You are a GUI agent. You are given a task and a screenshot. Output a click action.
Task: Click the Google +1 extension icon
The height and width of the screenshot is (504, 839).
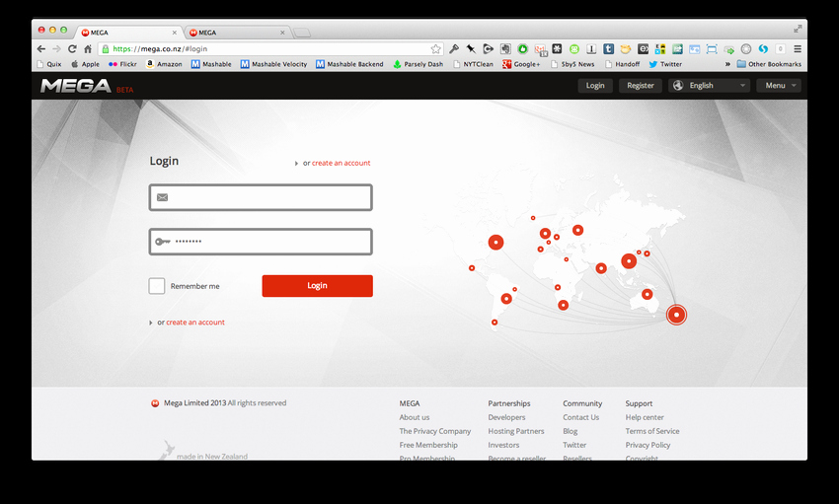[541, 49]
